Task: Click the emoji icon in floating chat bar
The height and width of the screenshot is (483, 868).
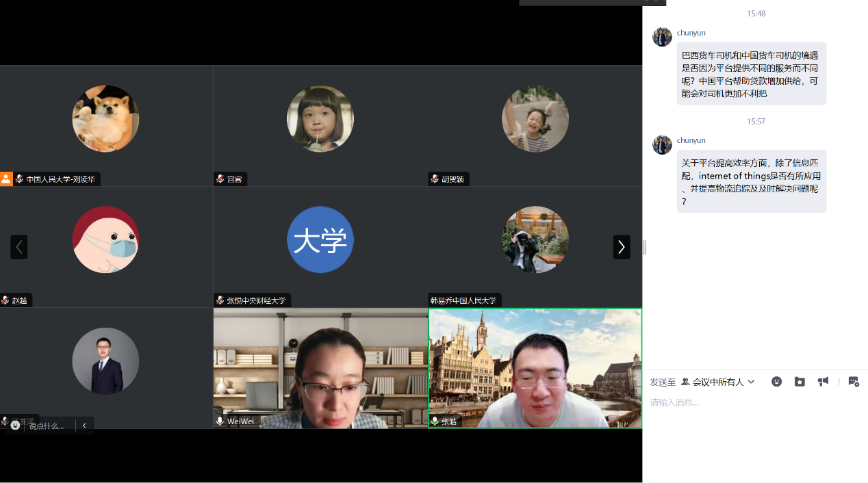Action: point(15,426)
